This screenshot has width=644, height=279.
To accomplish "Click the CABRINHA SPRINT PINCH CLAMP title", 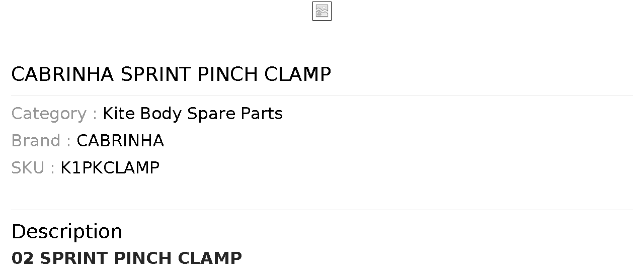I will pyautogui.click(x=171, y=74).
